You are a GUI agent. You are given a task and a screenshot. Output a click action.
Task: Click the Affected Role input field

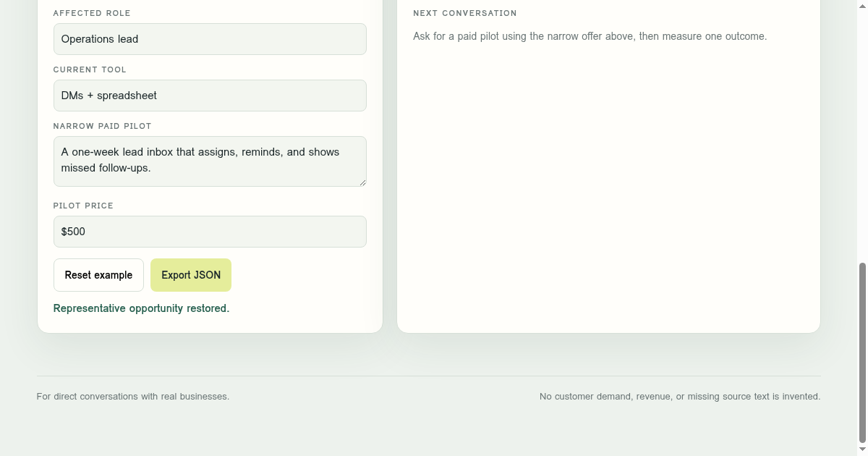pos(210,39)
